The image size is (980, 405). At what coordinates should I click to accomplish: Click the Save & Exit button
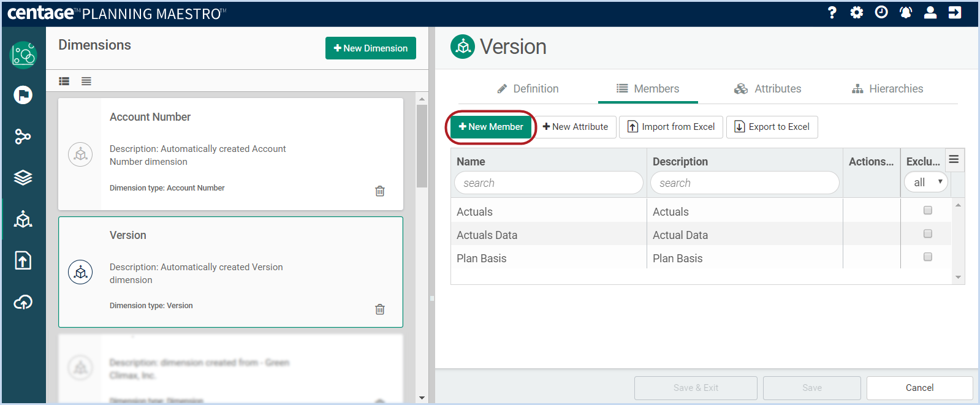[696, 388]
